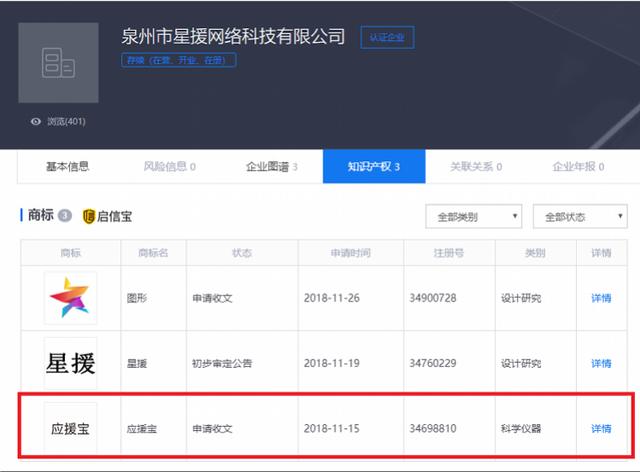Click the company logo placeholder icon
The width and height of the screenshot is (640, 472).
point(58,62)
